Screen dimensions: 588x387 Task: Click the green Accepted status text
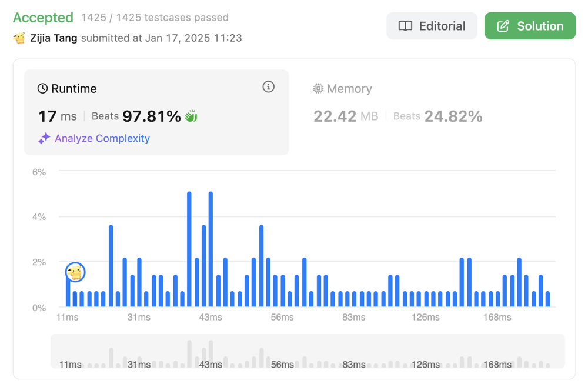tap(43, 18)
